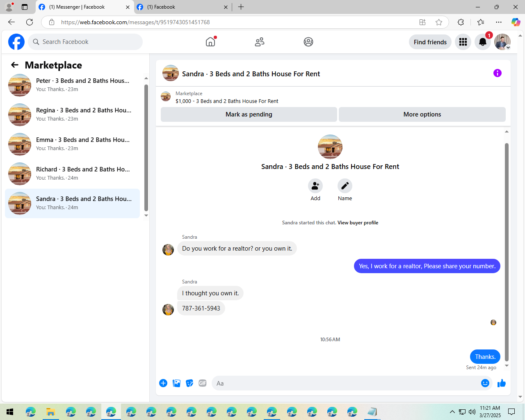Go back from Marketplace chats

[x=15, y=65]
